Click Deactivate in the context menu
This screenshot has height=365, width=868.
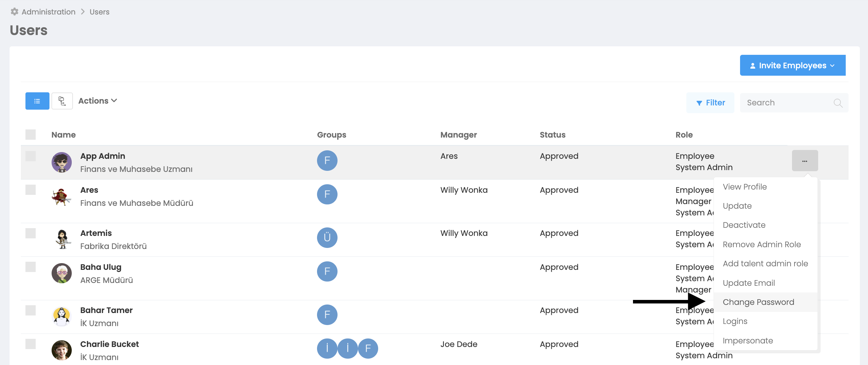click(x=744, y=225)
